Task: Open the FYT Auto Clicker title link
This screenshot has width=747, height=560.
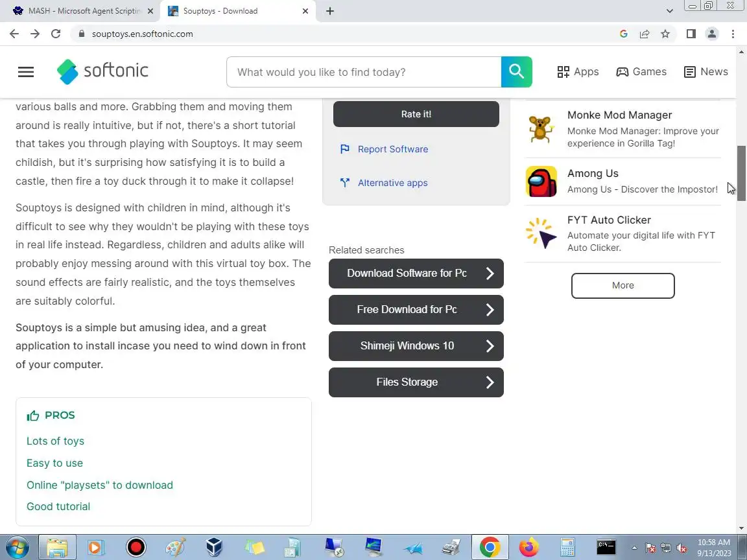Action: coord(609,220)
